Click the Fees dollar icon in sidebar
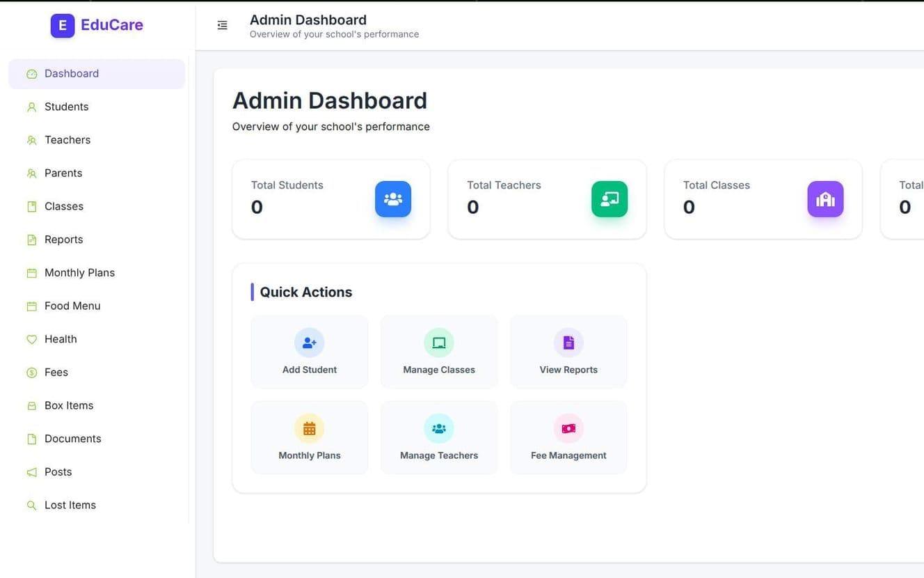924x578 pixels. tap(31, 373)
